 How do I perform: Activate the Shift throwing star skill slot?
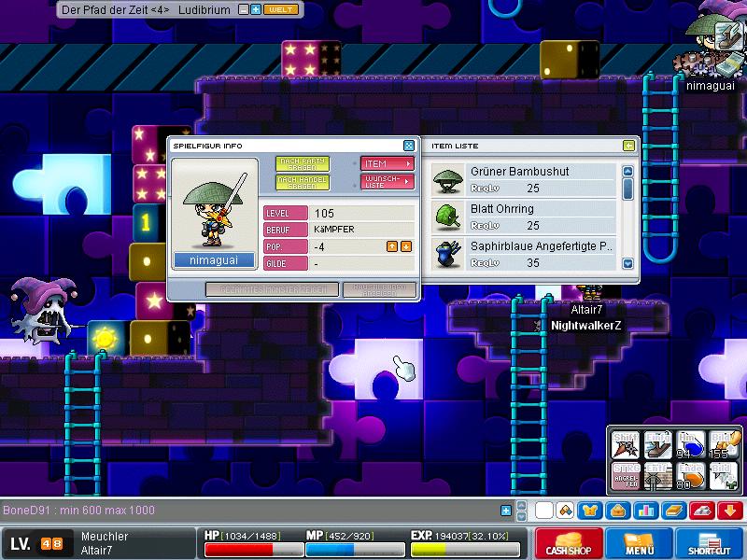tap(627, 445)
